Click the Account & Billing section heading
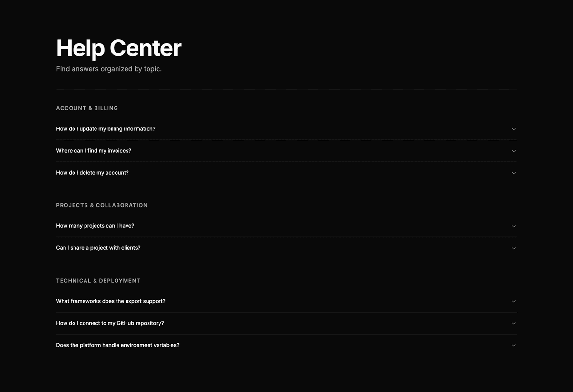Viewport: 573px width, 392px height. [x=87, y=108]
